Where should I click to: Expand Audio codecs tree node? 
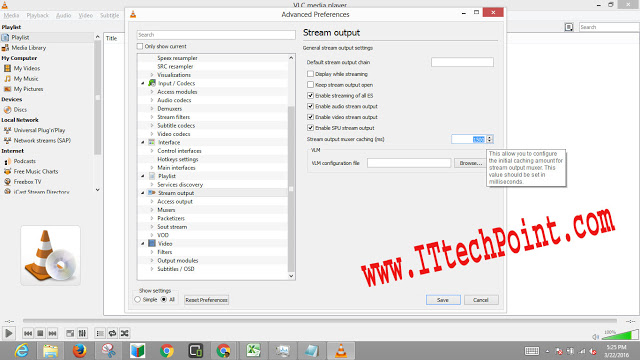[x=152, y=100]
